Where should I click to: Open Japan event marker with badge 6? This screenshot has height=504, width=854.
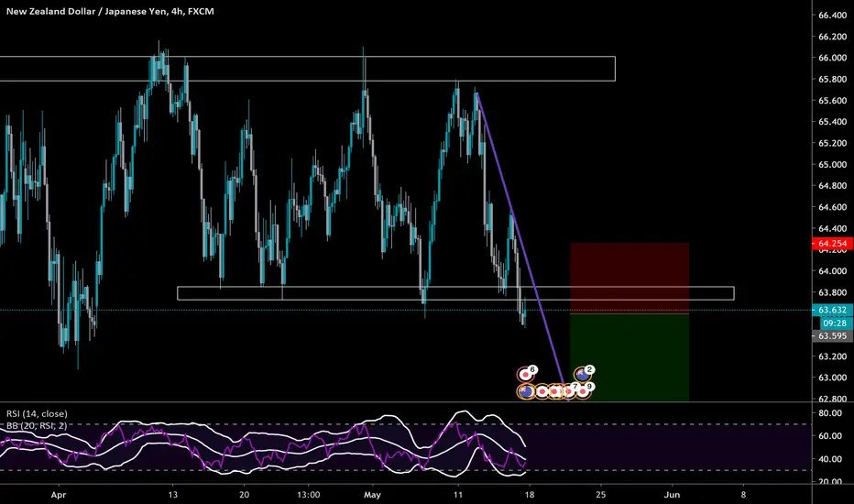tap(526, 374)
